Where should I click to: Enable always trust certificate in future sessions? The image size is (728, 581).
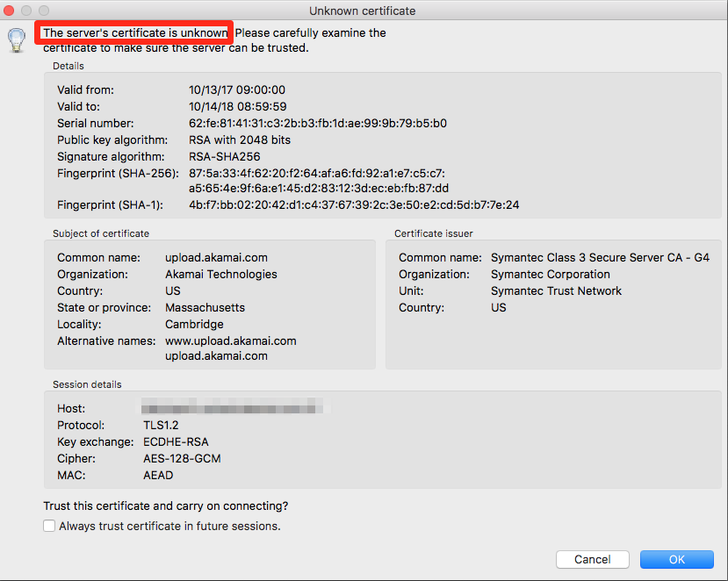[49, 525]
